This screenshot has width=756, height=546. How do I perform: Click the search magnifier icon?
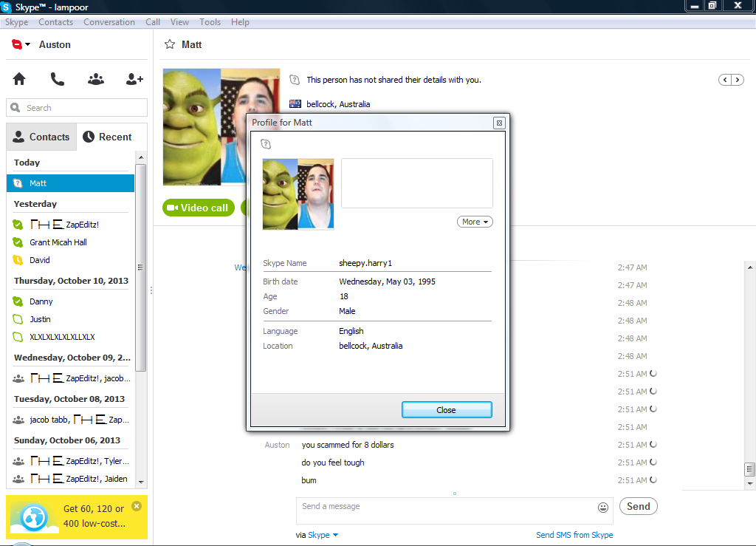16,108
